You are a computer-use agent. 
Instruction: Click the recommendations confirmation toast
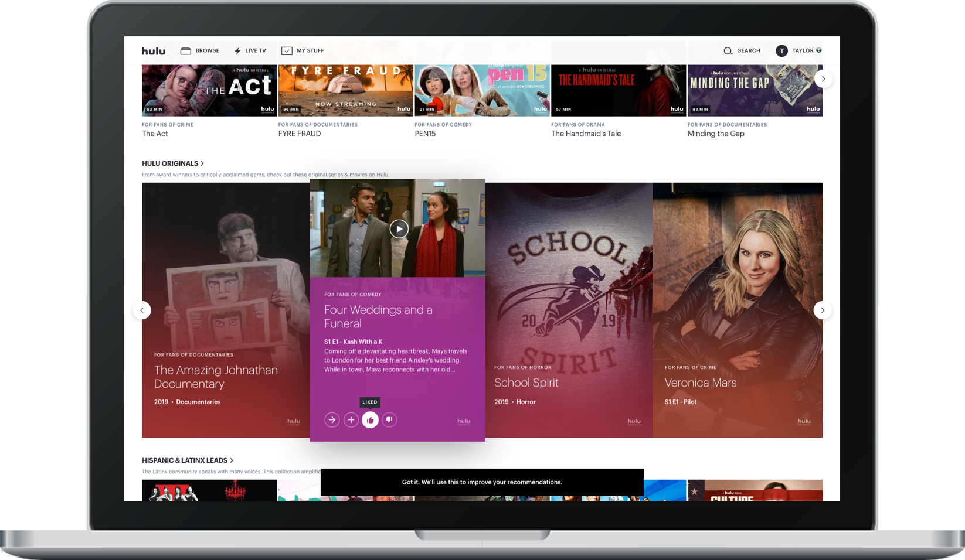coord(482,482)
